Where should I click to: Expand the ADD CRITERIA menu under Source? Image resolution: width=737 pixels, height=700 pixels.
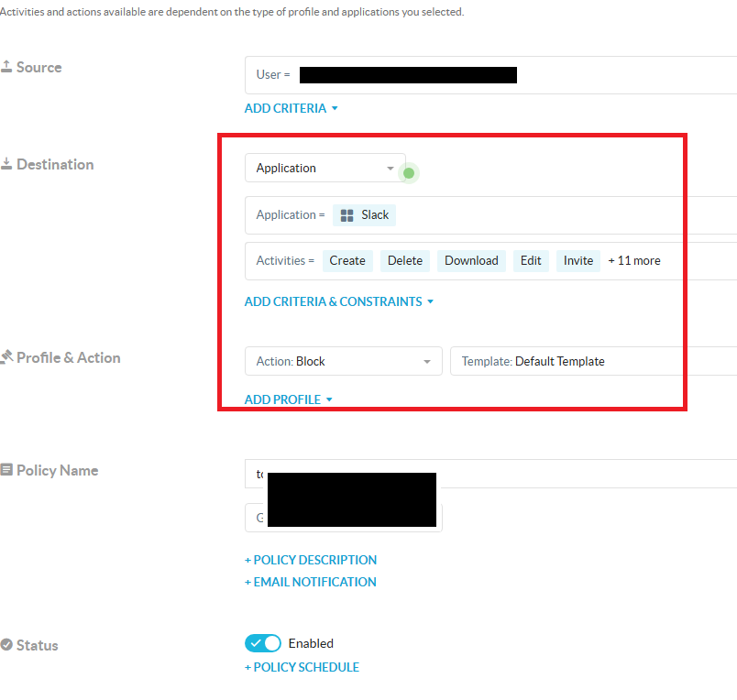click(x=291, y=108)
